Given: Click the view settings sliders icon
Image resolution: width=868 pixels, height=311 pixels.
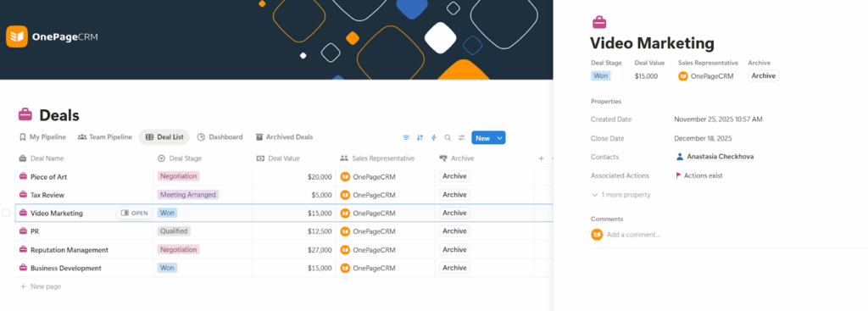Looking at the screenshot, I should tap(462, 138).
